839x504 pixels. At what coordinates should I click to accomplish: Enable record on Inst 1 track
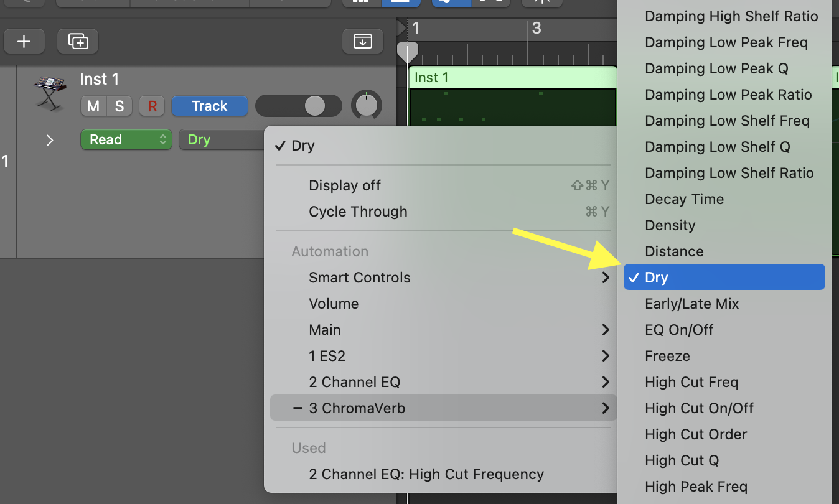point(152,106)
